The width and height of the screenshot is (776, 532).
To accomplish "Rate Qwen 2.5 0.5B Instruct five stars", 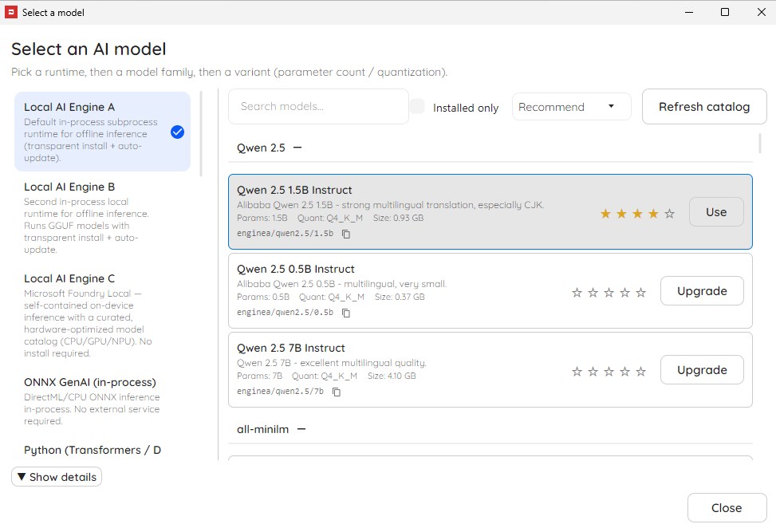I will 641,293.
